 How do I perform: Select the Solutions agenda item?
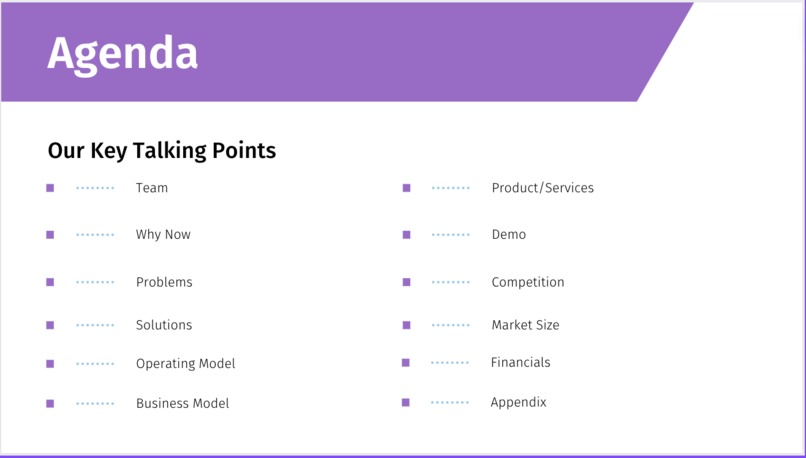tap(164, 325)
